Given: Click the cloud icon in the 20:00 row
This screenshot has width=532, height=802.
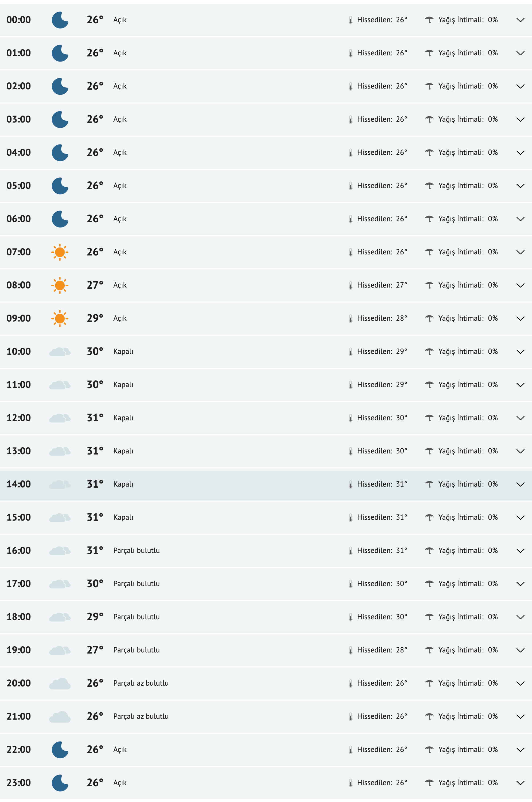Looking at the screenshot, I should click(x=60, y=683).
